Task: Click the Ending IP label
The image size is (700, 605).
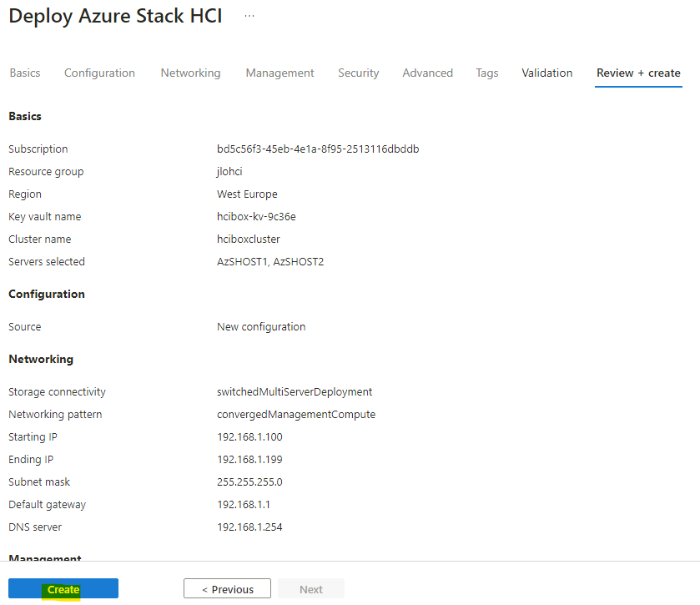Action: [x=31, y=460]
